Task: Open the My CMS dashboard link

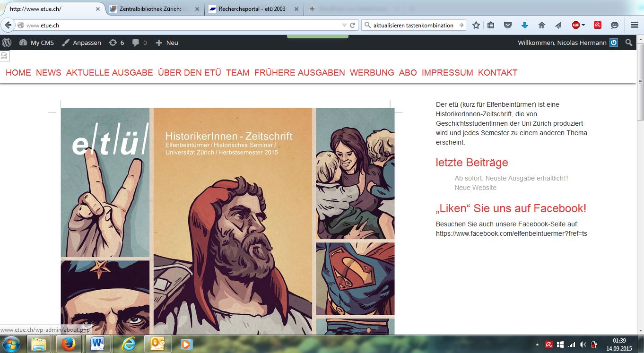Action: [x=36, y=43]
